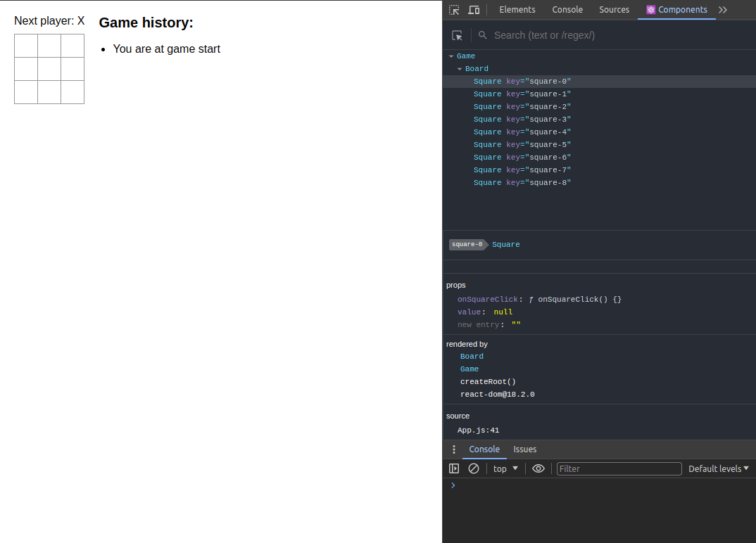Image resolution: width=756 pixels, height=543 pixels.
Task: Clear the console icon
Action: point(474,468)
